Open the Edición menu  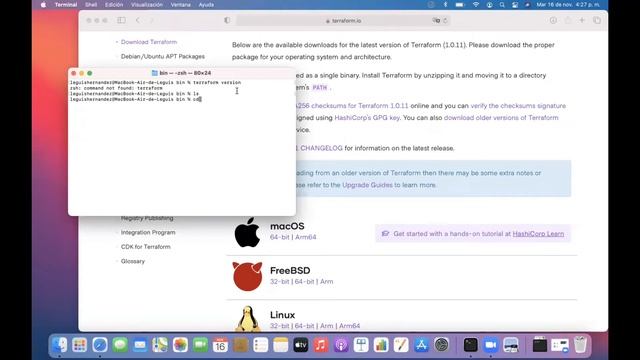[114, 5]
